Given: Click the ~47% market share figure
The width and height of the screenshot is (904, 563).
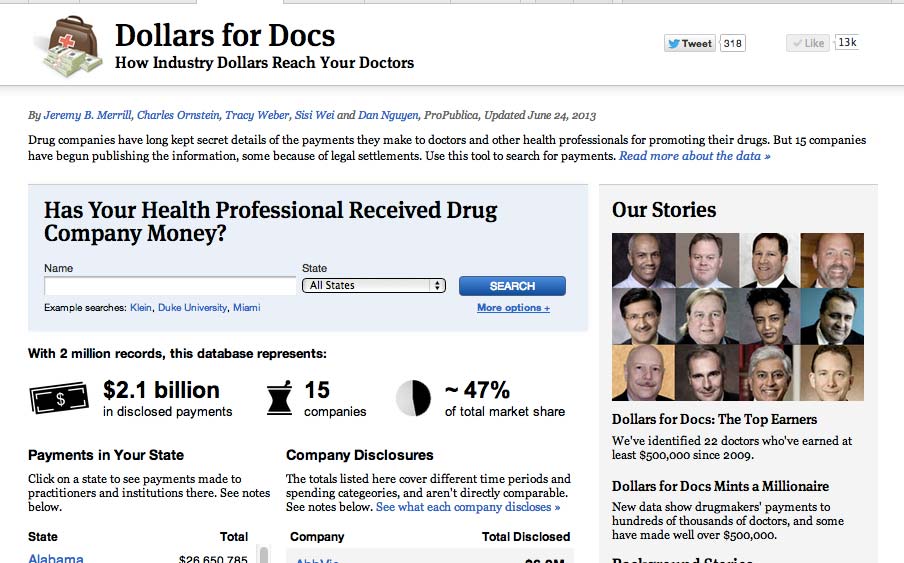Looking at the screenshot, I should point(477,390).
